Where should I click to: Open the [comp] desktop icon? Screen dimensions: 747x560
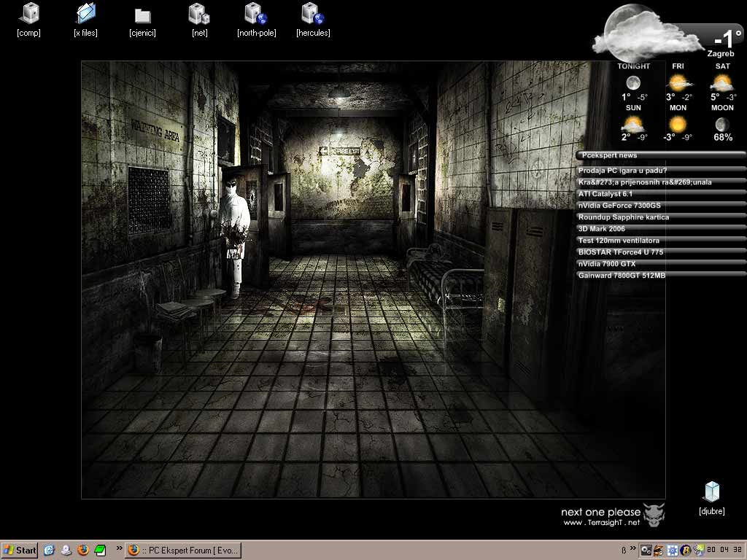(x=29, y=13)
